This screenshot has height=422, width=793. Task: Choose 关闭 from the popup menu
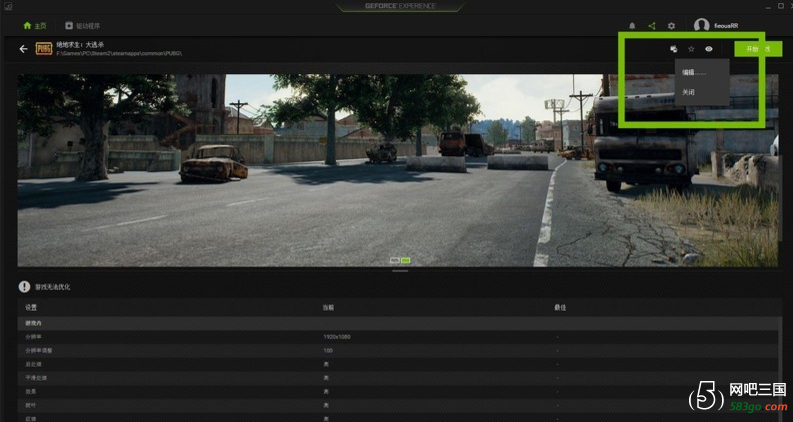(x=688, y=92)
